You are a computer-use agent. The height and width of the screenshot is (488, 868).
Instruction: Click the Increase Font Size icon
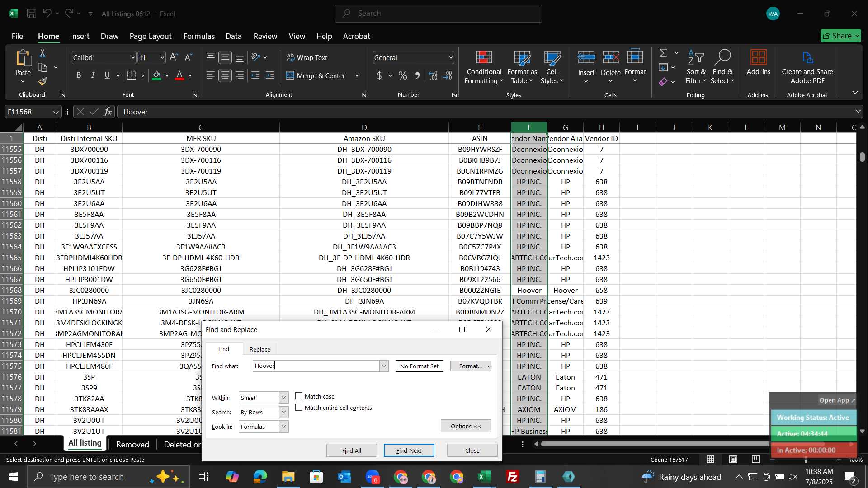click(x=174, y=57)
